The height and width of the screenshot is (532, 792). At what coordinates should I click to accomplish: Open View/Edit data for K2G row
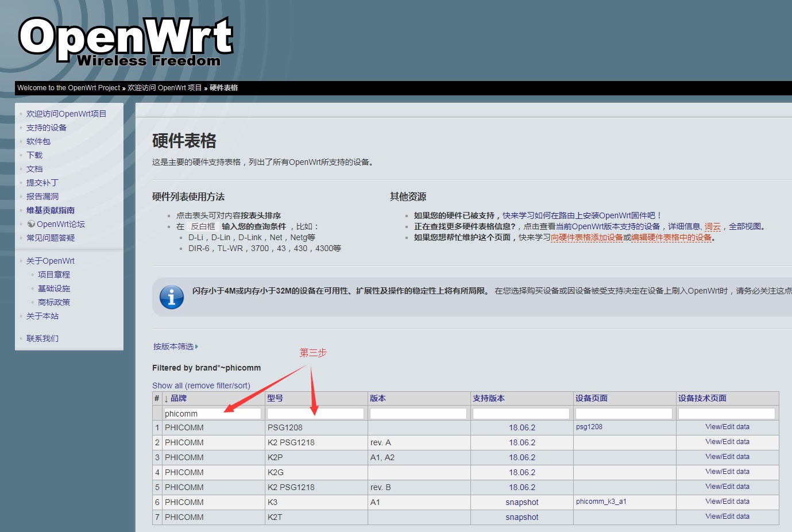click(728, 472)
